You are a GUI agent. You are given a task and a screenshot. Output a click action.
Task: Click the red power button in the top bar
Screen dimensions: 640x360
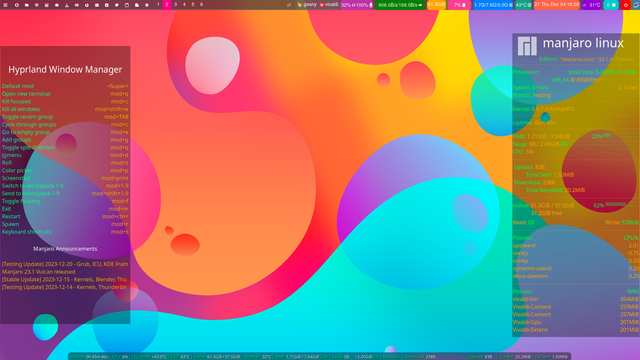(x=626, y=5)
